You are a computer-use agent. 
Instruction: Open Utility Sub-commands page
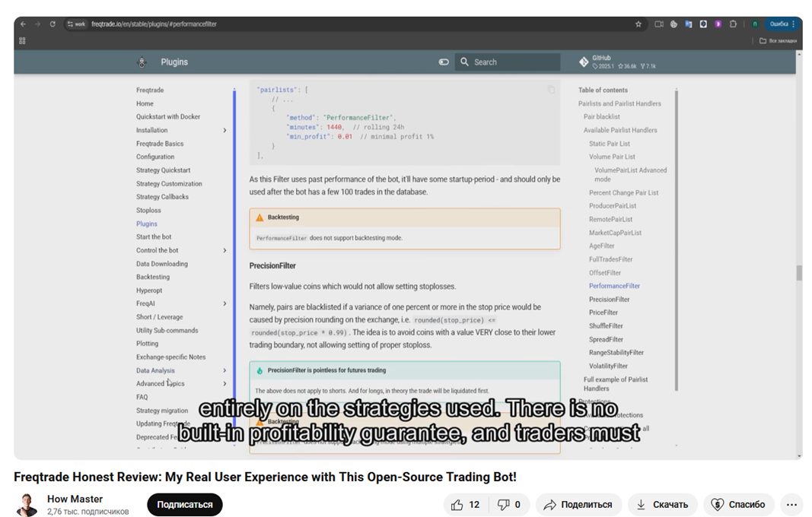click(167, 331)
